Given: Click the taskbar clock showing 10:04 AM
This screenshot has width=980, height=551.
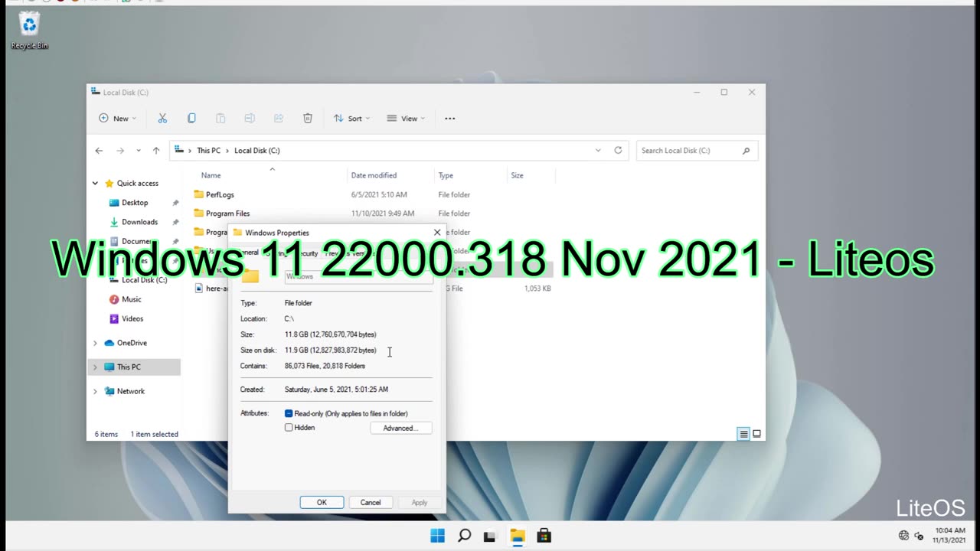Looking at the screenshot, I should pyautogui.click(x=950, y=536).
